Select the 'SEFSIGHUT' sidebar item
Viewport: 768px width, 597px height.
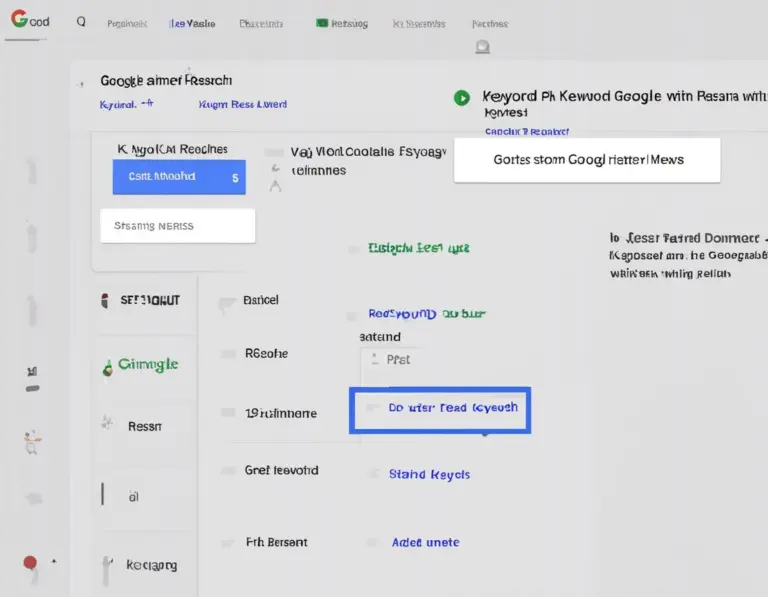pos(150,300)
